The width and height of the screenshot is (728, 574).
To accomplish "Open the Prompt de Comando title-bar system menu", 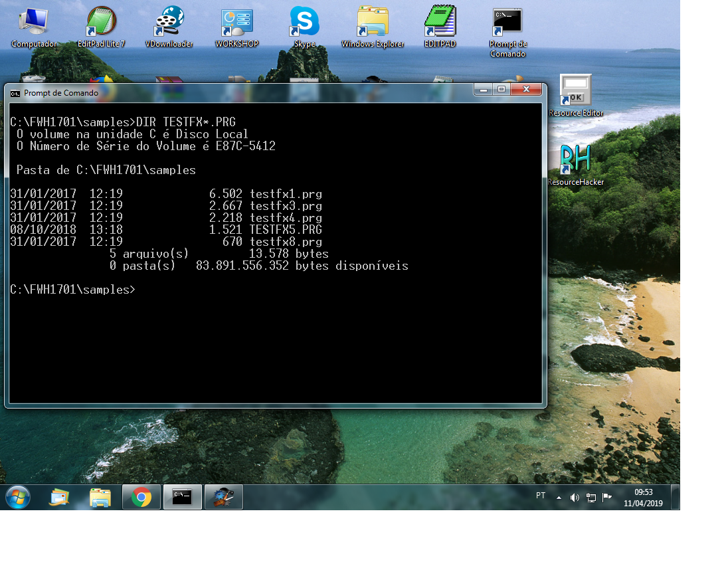I will [x=15, y=93].
